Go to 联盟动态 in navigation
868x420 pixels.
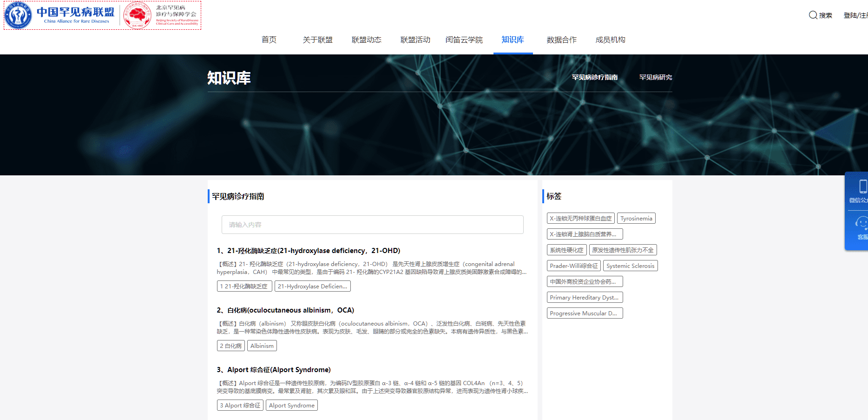367,40
